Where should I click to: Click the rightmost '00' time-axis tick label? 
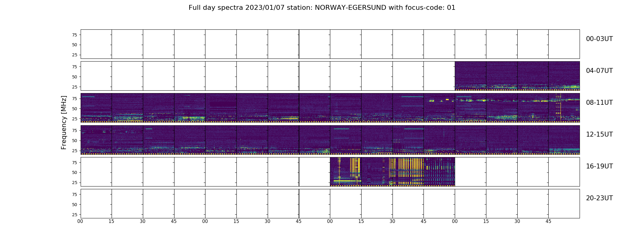[455, 221]
